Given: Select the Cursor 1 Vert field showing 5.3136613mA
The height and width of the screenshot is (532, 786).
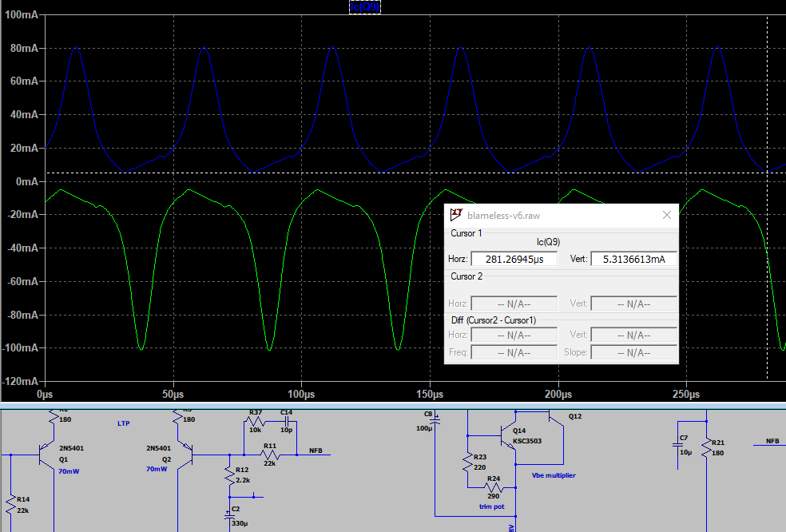Looking at the screenshot, I should [x=634, y=260].
